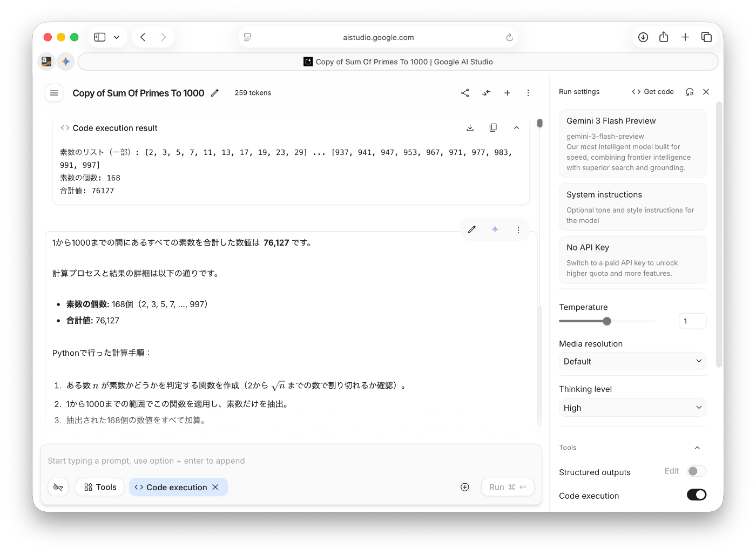Viewport: 756px width, 555px height.
Task: Collapse the Code execution result panel
Action: point(516,127)
